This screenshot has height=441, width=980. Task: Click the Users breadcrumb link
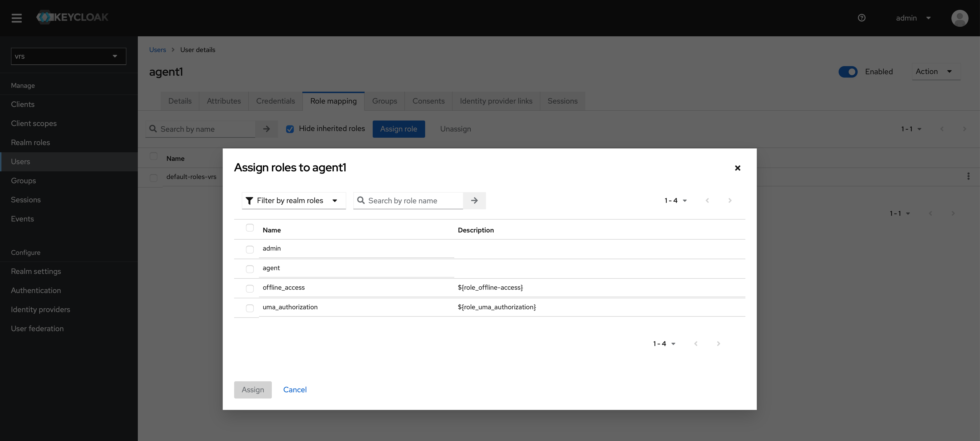click(x=157, y=50)
